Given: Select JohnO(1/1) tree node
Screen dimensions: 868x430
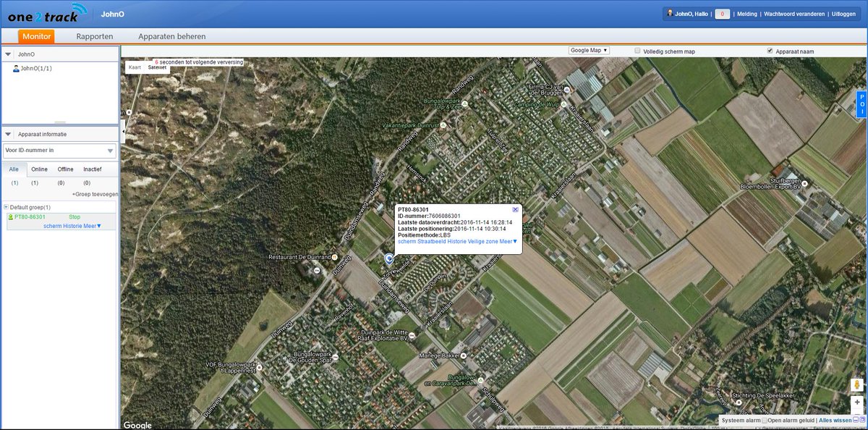Looking at the screenshot, I should pyautogui.click(x=36, y=69).
